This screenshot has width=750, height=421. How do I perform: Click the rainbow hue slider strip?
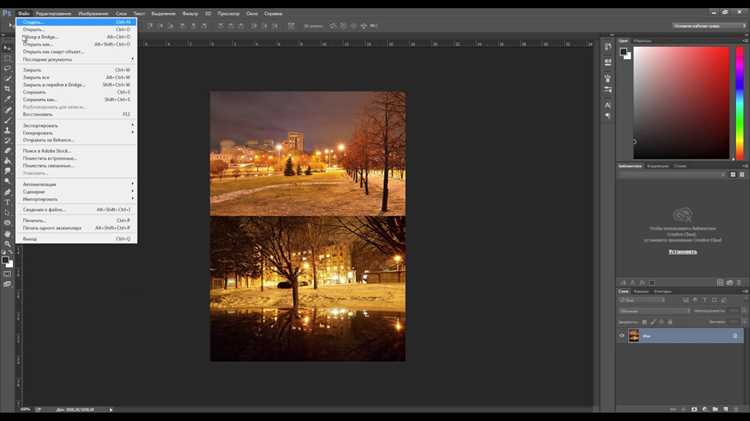[740, 103]
